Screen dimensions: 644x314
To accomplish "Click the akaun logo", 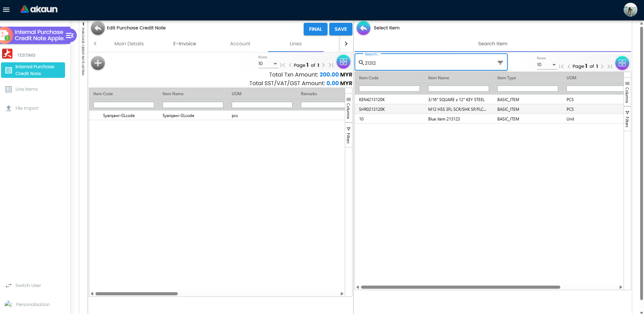I will coord(39,9).
